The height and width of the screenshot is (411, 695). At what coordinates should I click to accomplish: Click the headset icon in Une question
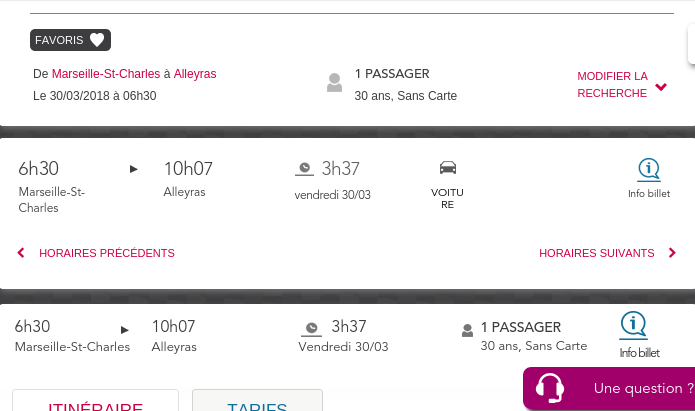click(x=550, y=388)
